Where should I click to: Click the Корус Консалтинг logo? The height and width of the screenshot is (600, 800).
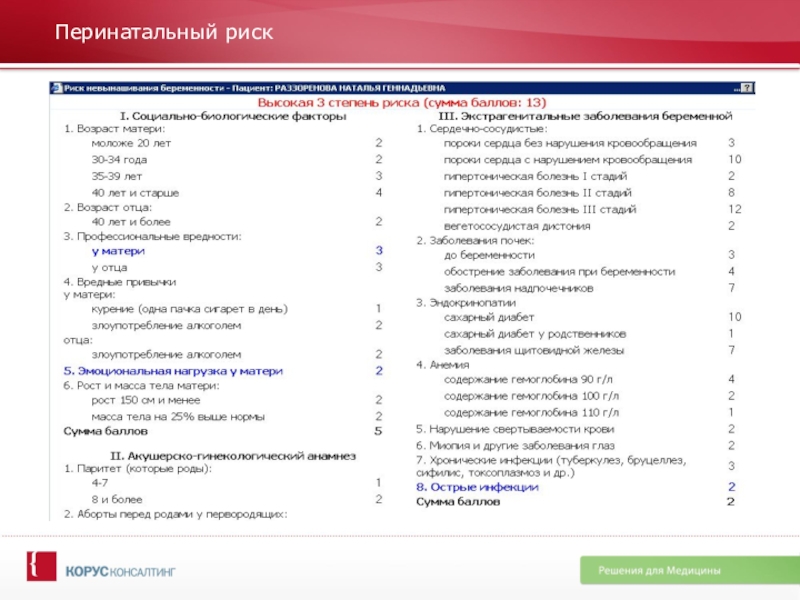click(101, 567)
